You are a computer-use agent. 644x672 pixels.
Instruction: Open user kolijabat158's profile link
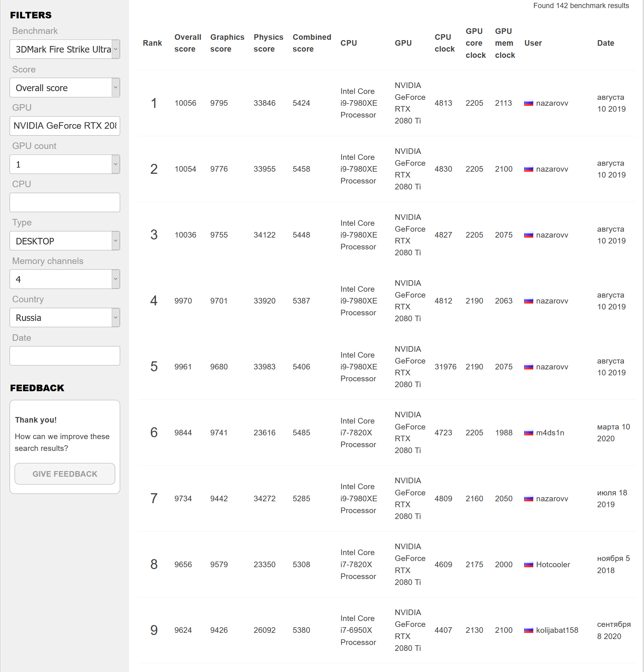coord(557,630)
